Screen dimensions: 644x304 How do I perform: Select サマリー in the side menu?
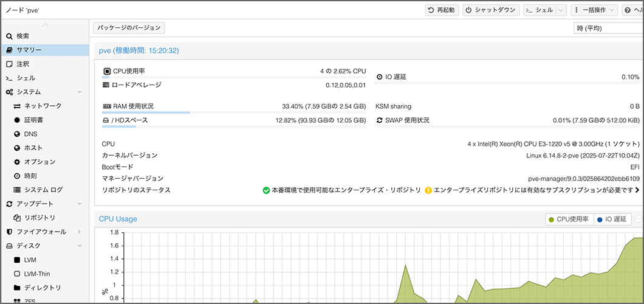click(29, 50)
